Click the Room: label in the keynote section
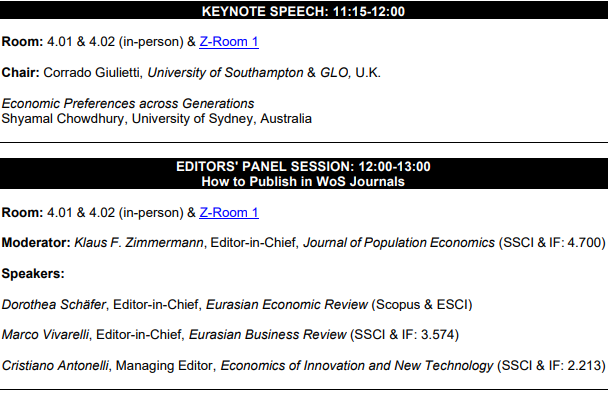610x400 pixels. click(22, 42)
